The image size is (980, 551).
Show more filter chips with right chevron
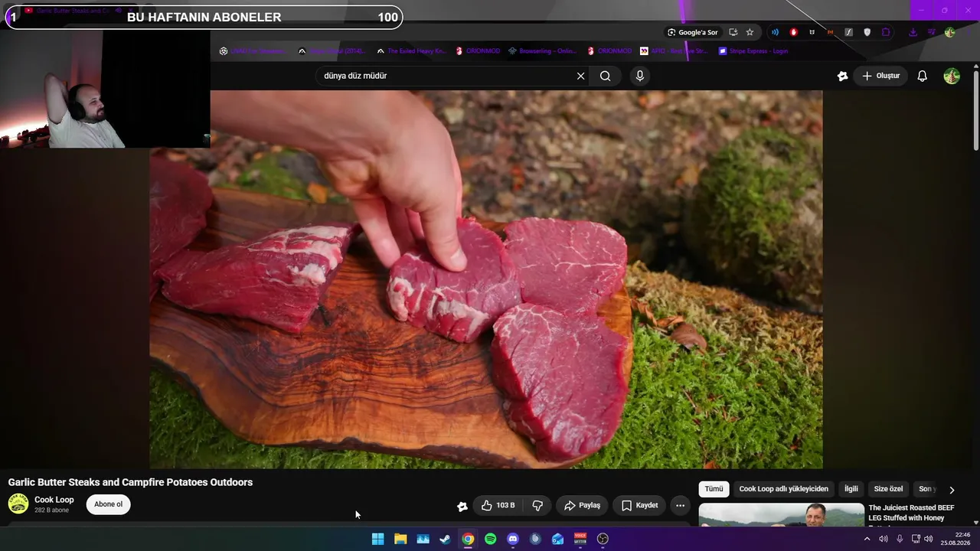[x=952, y=490]
